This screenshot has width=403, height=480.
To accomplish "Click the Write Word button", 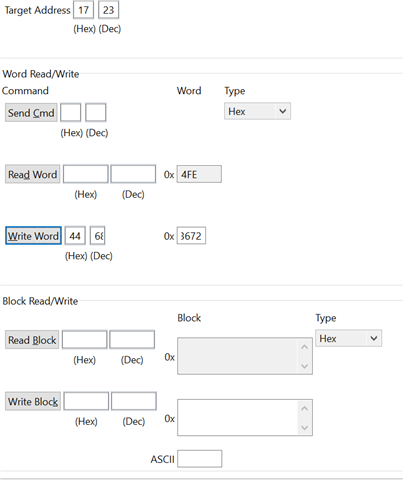I will (33, 236).
